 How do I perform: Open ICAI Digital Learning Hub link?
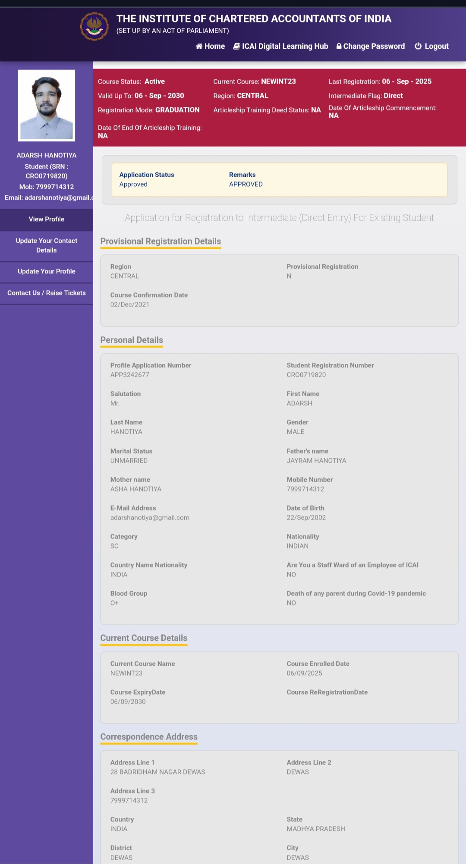(x=285, y=46)
